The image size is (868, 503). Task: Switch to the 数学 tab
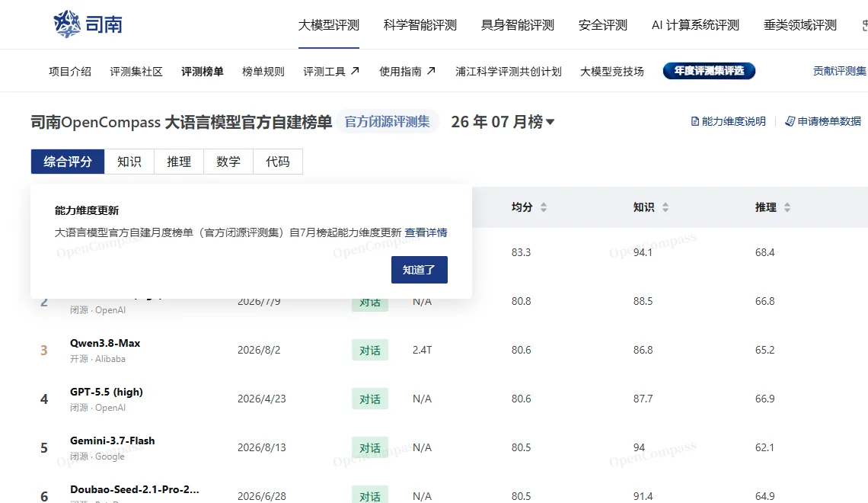228,162
